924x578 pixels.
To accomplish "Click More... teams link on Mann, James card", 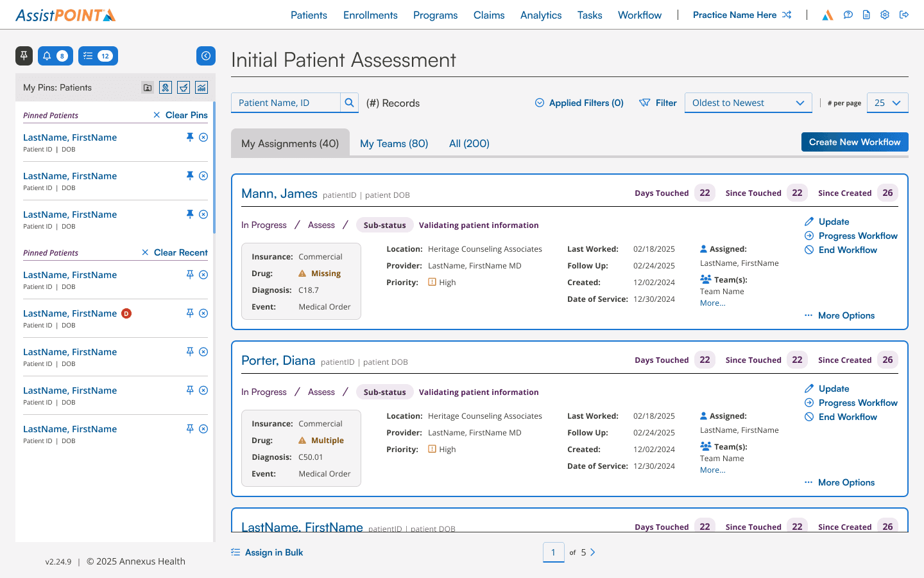I will click(713, 303).
